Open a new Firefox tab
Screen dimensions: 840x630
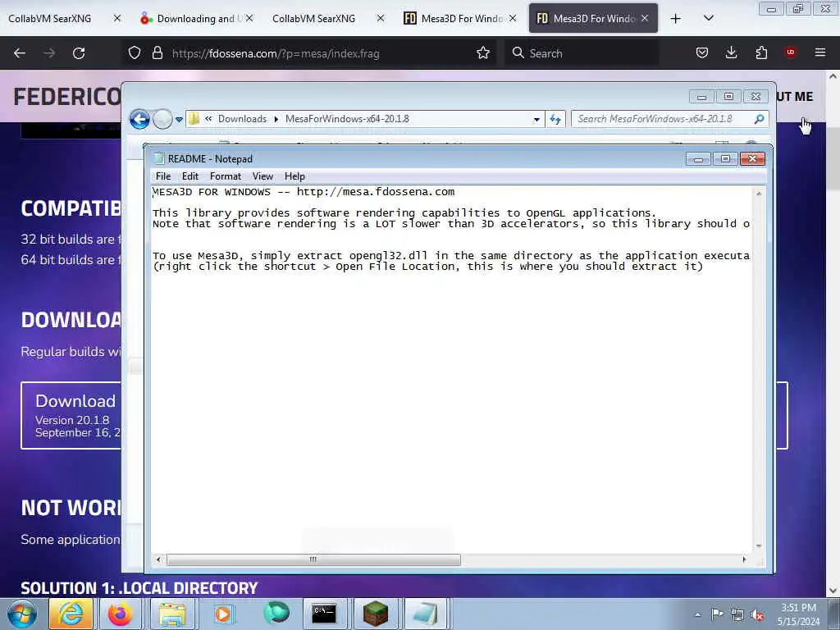[x=676, y=19]
